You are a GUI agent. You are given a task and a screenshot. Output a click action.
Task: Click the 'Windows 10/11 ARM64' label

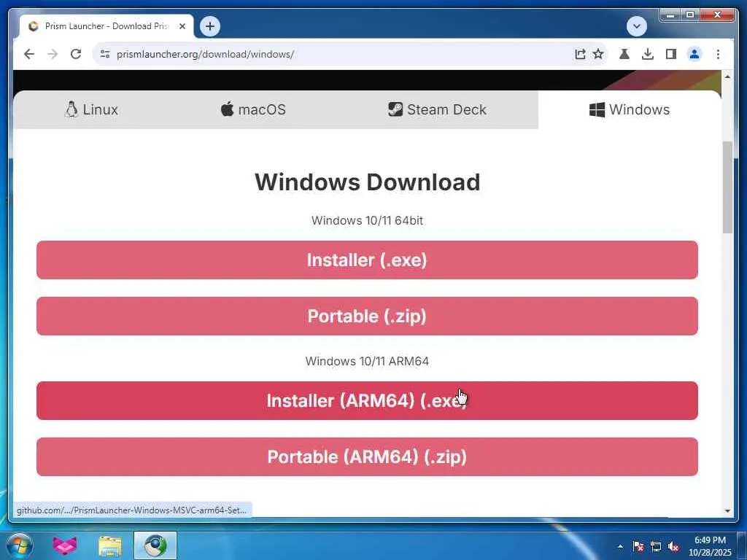tap(368, 361)
